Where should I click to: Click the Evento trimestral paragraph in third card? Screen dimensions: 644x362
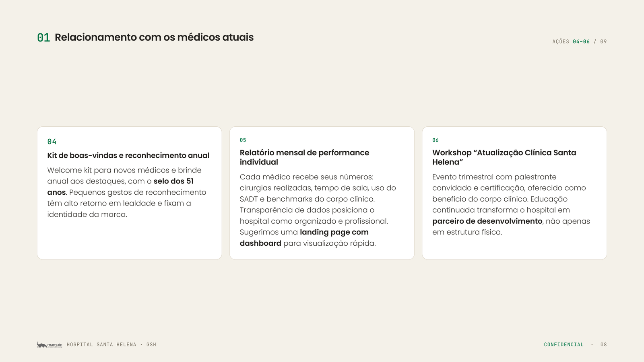(x=511, y=204)
